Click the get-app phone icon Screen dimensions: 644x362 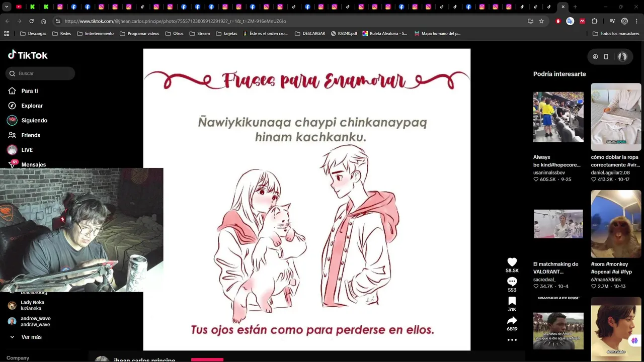pyautogui.click(x=606, y=57)
